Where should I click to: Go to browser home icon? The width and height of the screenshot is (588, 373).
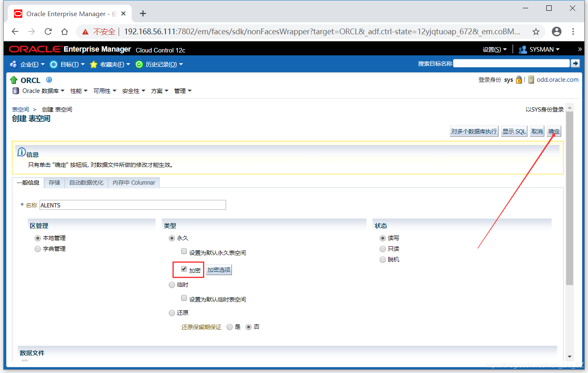click(x=64, y=31)
